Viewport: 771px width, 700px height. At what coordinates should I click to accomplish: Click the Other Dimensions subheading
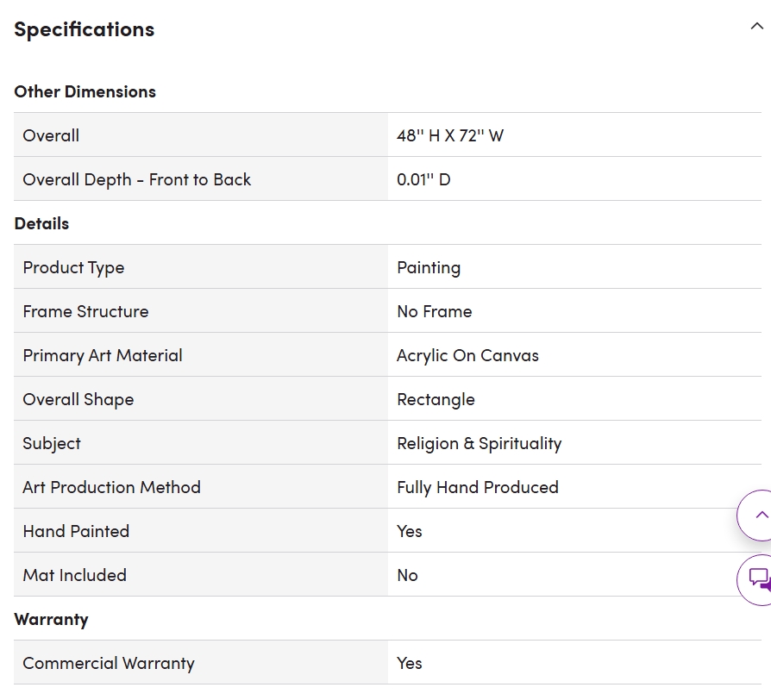click(x=85, y=91)
